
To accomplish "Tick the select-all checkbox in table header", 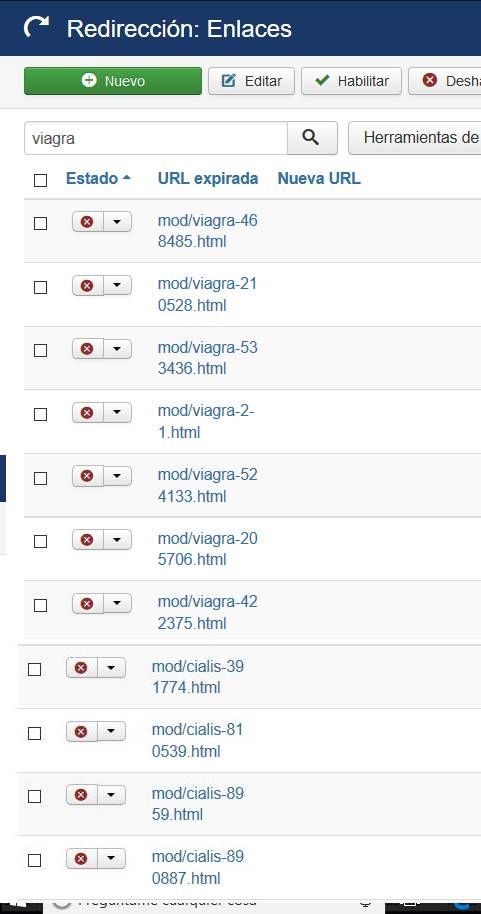I will (40, 180).
